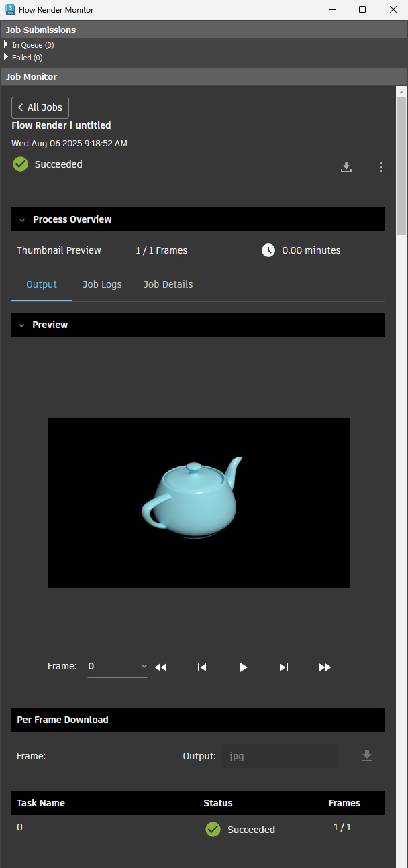Go back to All Jobs
Viewport: 408px width, 868px height.
pos(40,107)
